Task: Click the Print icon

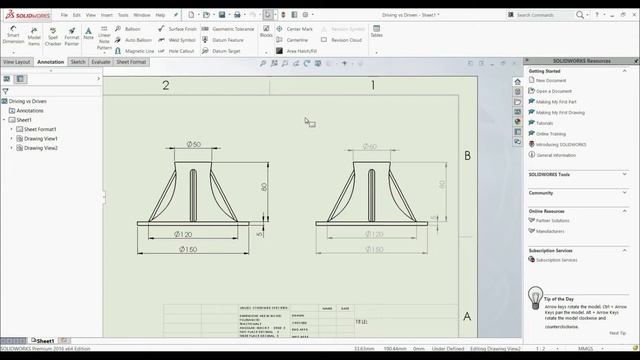Action: 237,15
